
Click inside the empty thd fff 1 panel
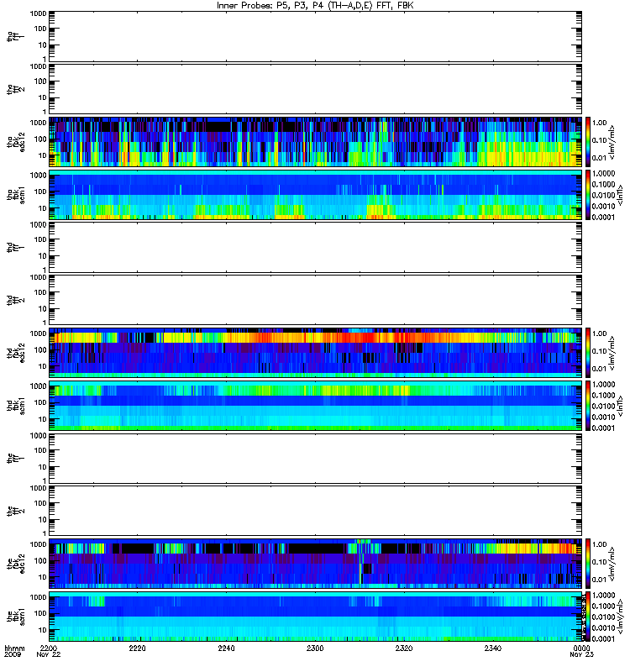(x=316, y=247)
